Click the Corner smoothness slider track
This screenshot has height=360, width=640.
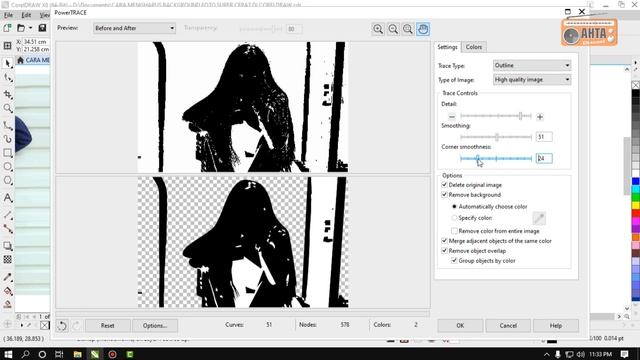click(x=496, y=158)
